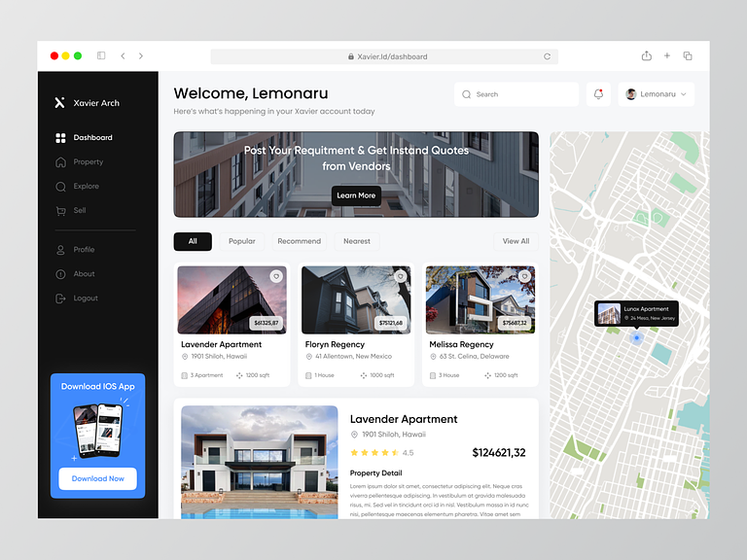Click the $75687,32 price tag
This screenshot has width=747, height=560.
pos(515,323)
